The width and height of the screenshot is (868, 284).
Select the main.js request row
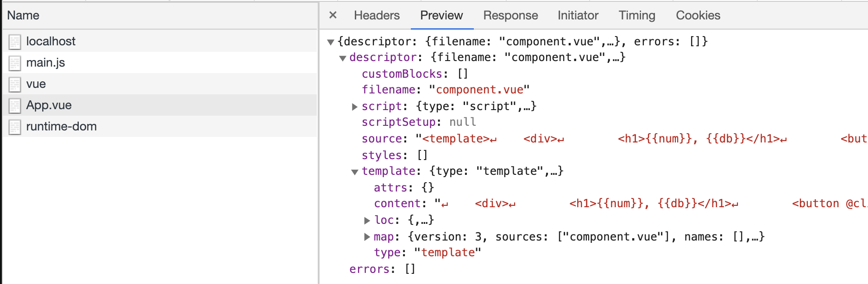pyautogui.click(x=45, y=63)
